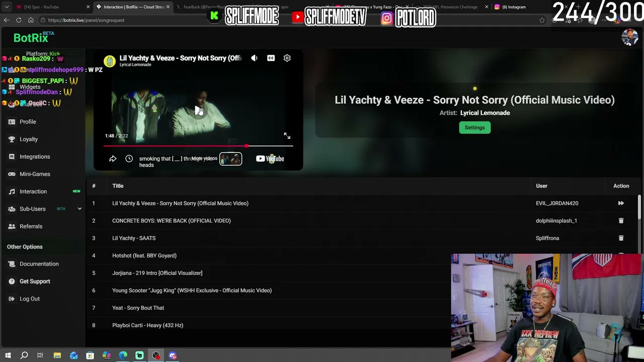Bookmark this page with the star icon
The width and height of the screenshot is (644, 362).
(x=542, y=20)
